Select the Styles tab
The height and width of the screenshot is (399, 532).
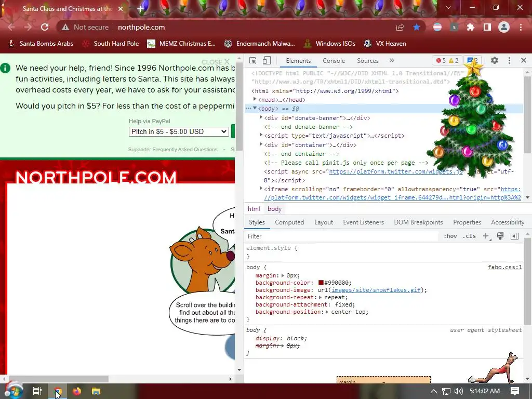pyautogui.click(x=257, y=222)
